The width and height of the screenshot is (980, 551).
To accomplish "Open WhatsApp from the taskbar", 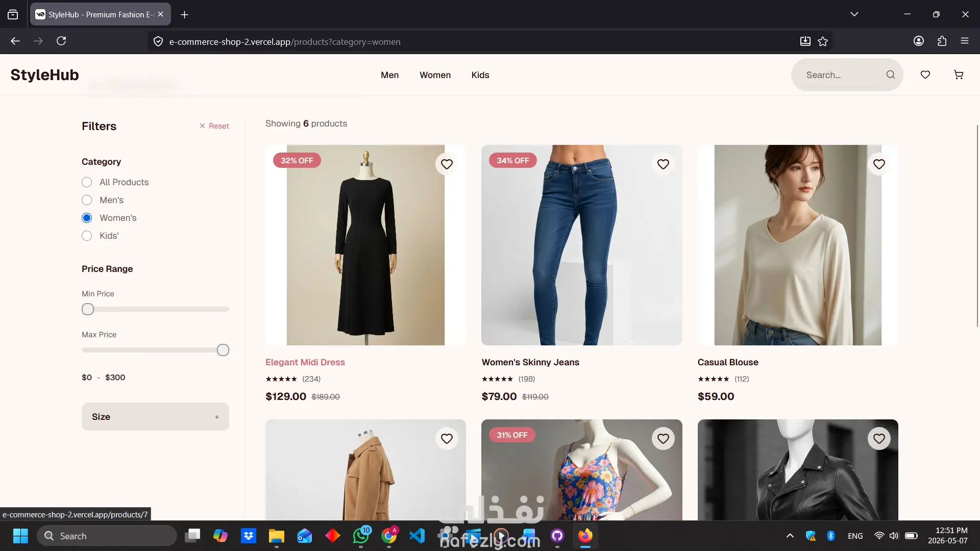I will pyautogui.click(x=361, y=536).
